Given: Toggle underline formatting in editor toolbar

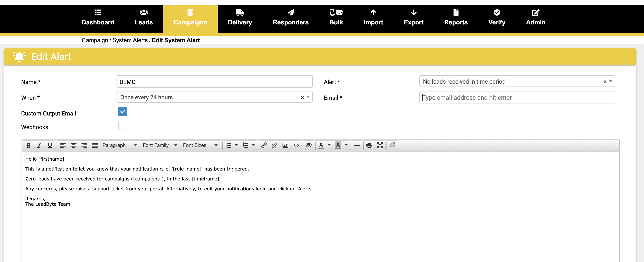Looking at the screenshot, I should (50, 145).
